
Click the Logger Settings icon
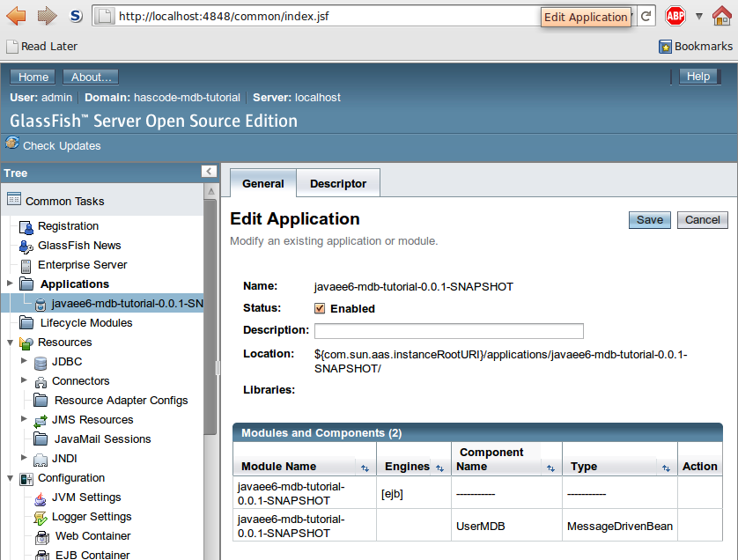coord(41,518)
